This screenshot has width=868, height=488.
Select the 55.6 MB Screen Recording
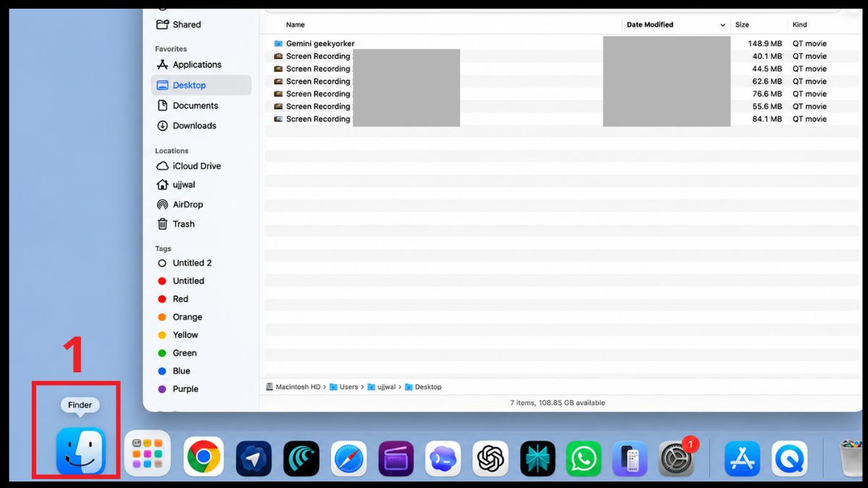click(x=563, y=106)
